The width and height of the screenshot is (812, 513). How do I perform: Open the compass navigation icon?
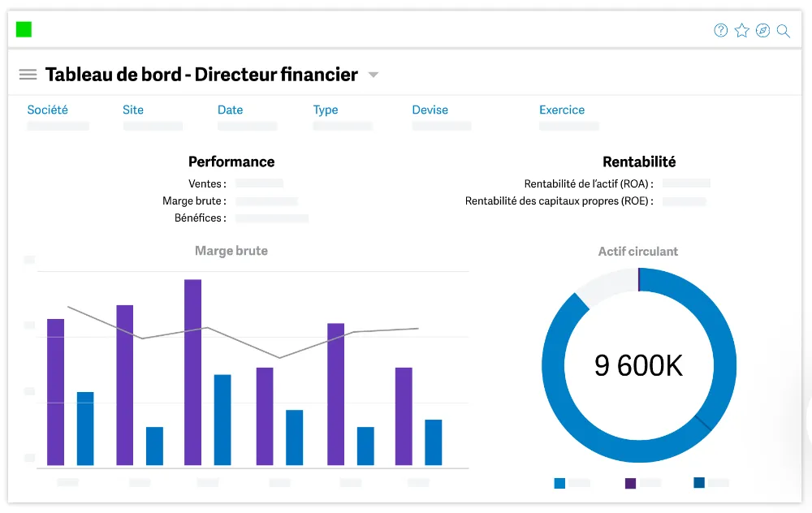click(x=762, y=31)
